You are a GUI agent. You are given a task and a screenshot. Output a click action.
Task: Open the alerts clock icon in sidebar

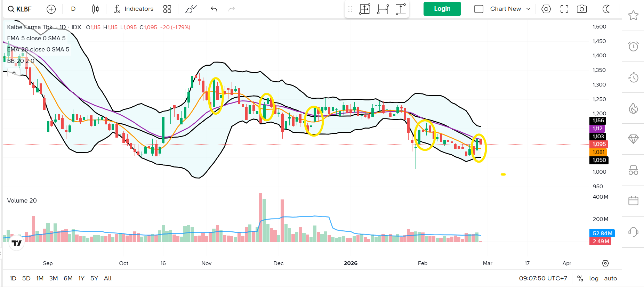(x=633, y=46)
